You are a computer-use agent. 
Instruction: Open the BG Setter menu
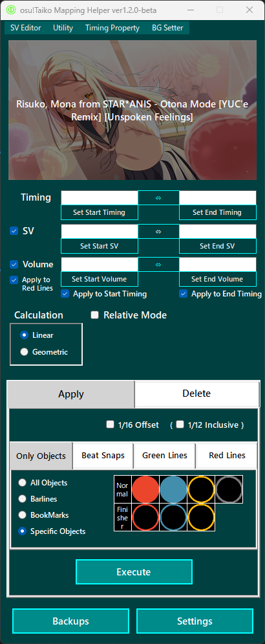(167, 28)
